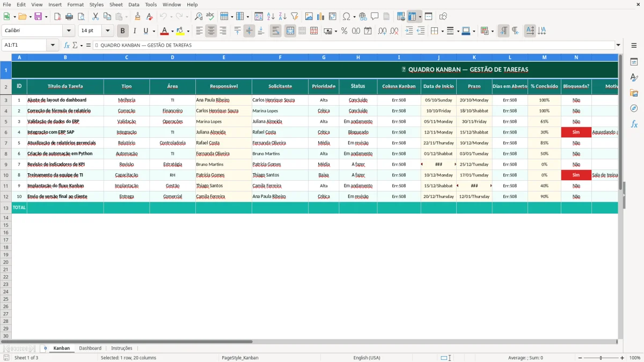Toggle Merge and Center Cells
This screenshot has width=644, height=362.
coord(290,31)
